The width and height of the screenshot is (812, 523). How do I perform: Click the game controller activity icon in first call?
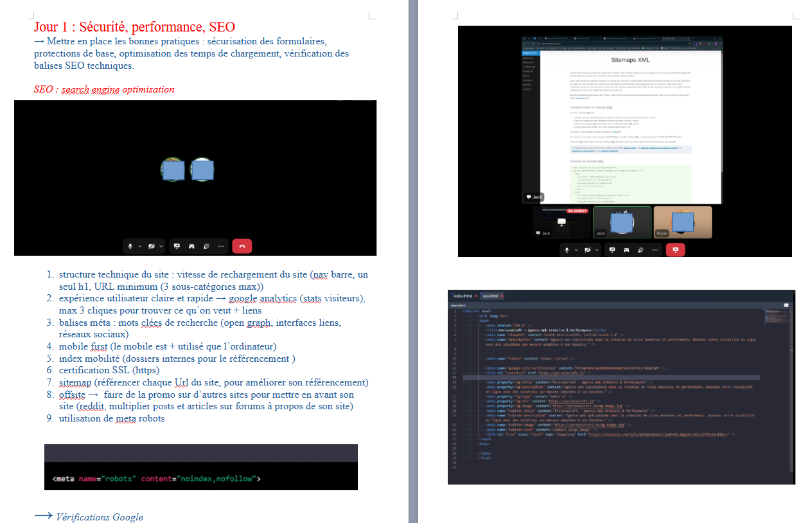point(191,246)
